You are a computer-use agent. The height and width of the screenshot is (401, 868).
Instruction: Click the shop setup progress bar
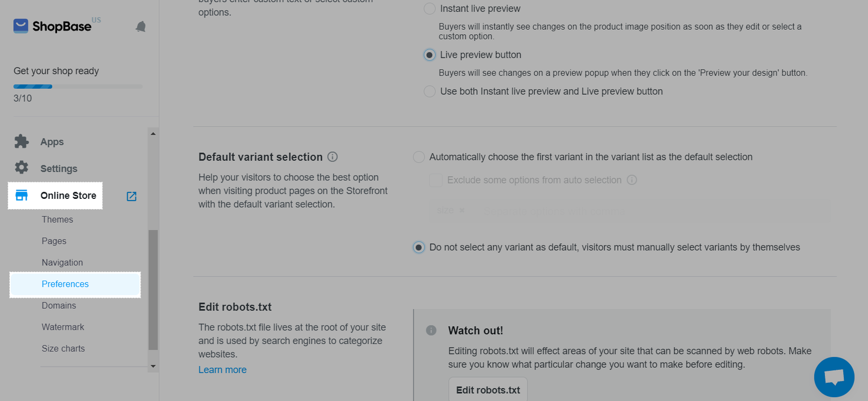[78, 87]
